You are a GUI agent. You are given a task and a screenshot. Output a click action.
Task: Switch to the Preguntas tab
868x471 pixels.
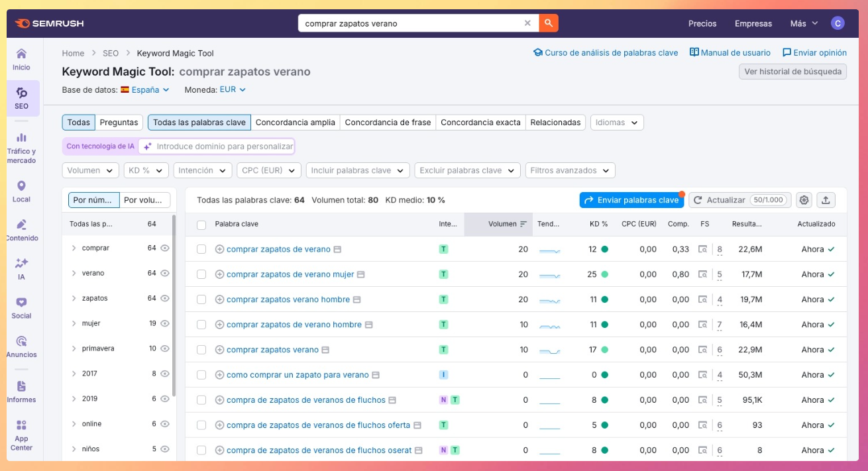119,123
